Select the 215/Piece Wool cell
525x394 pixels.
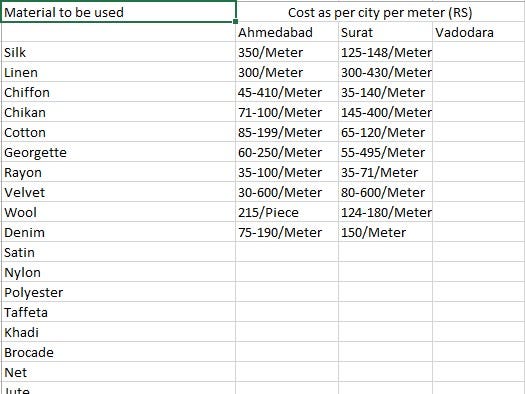click(287, 212)
